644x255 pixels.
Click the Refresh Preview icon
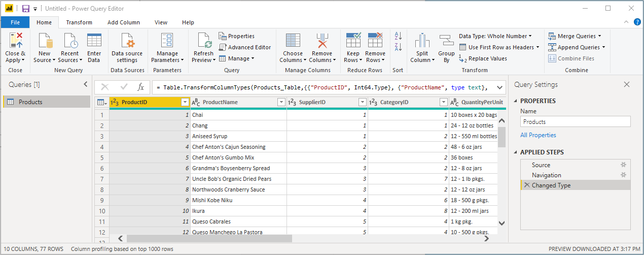tap(204, 41)
